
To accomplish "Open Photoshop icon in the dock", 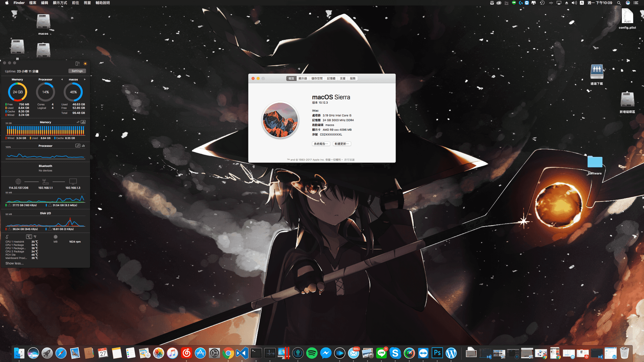I will pos(437,353).
